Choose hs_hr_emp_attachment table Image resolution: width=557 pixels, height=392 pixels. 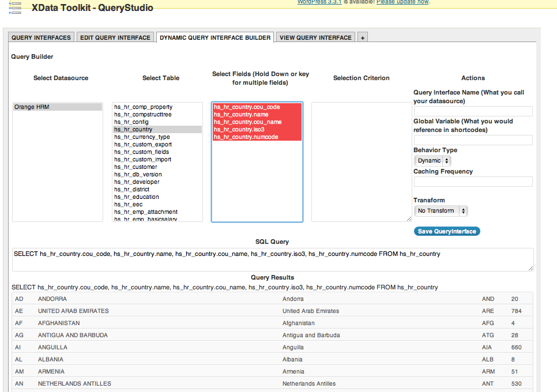point(157,212)
